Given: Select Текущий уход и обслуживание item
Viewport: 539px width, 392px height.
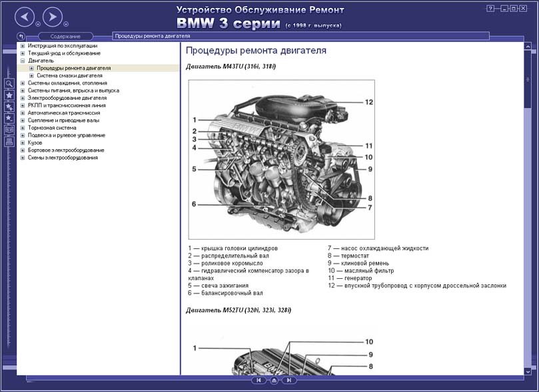Looking at the screenshot, I should (x=64, y=53).
